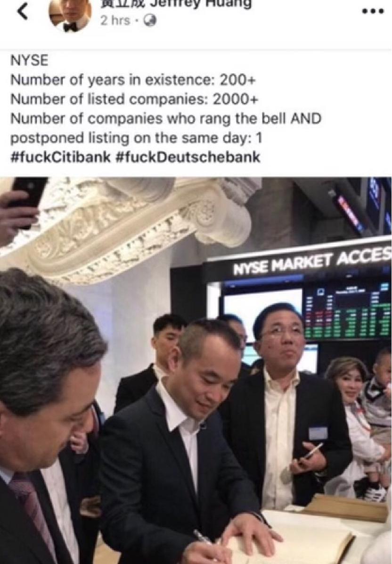Click the smiling woman in the photo
Image resolution: width=392 pixels, height=564 pixels.
pyautogui.click(x=351, y=421)
